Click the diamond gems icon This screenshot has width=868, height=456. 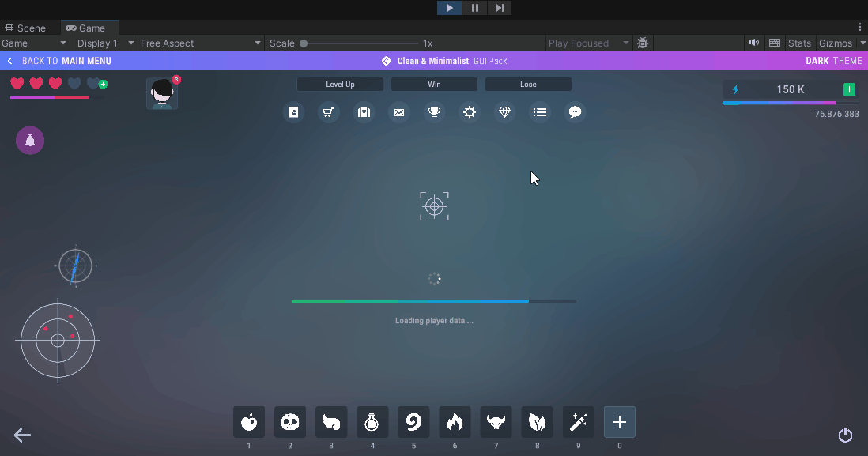pos(504,112)
